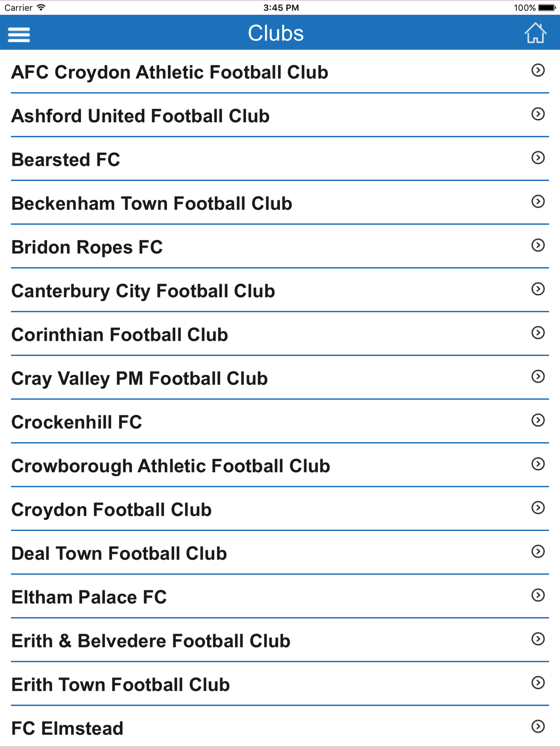Tap arrow icon beside FC Elmstead
560x747 pixels.
pyautogui.click(x=538, y=726)
